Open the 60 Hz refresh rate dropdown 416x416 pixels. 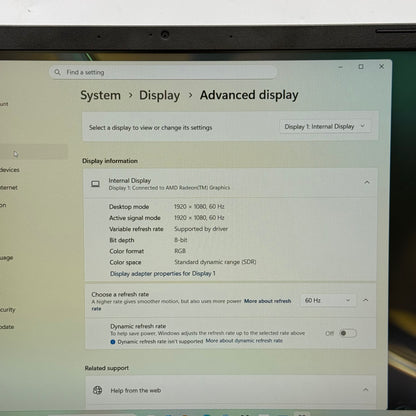[328, 300]
